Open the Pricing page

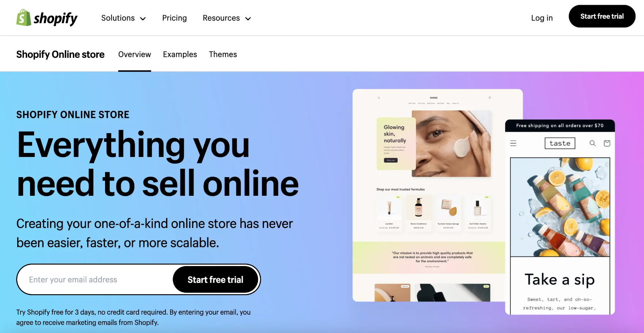click(x=175, y=18)
